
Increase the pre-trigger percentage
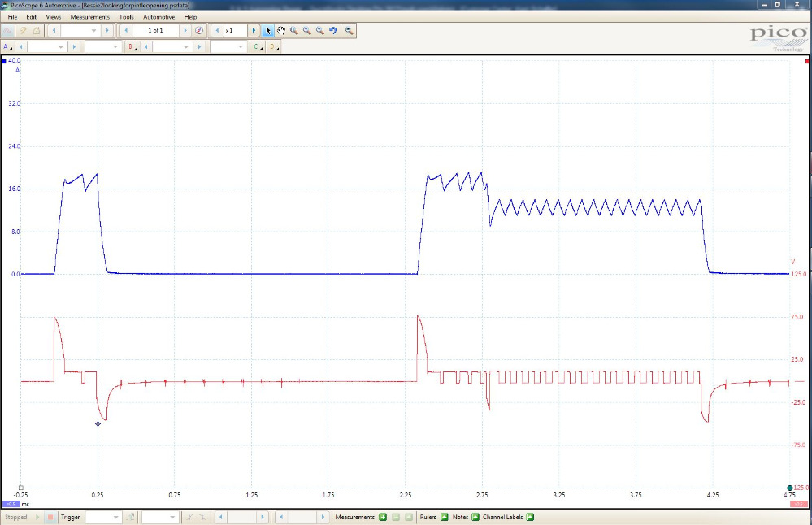coord(323,517)
